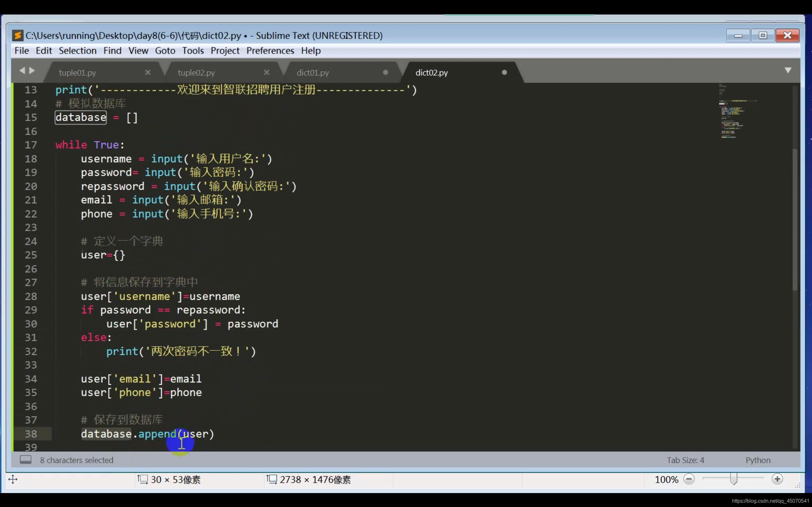This screenshot has width=812, height=507.
Task: Open the tab list dropdown arrow
Action: pyautogui.click(x=788, y=70)
